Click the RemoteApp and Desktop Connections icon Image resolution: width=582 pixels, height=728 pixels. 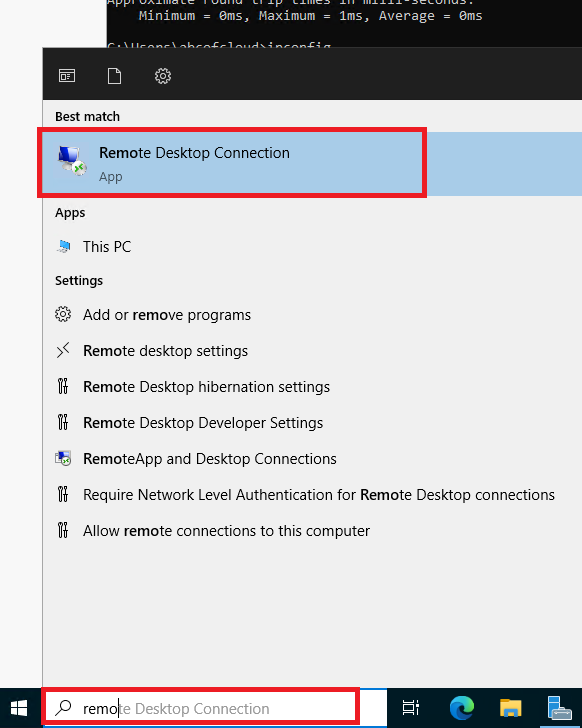tap(63, 458)
